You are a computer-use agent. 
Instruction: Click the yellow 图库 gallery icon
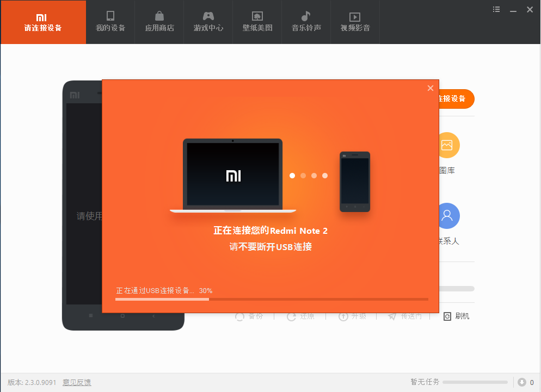tap(447, 145)
